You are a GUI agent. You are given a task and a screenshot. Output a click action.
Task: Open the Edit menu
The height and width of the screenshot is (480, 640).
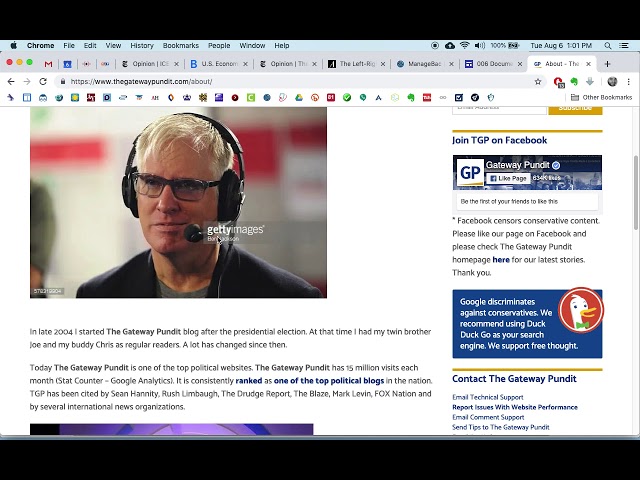pyautogui.click(x=90, y=46)
